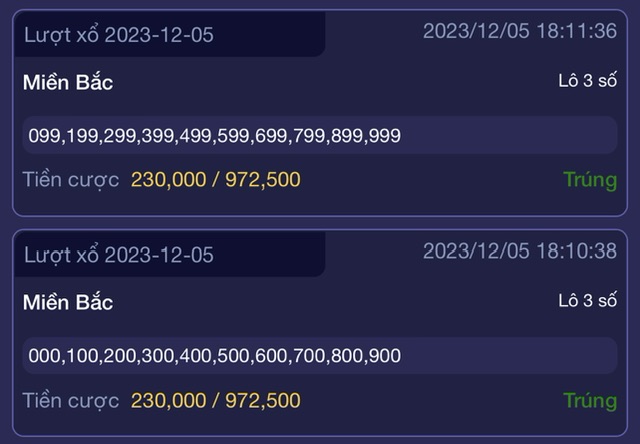Open the second bet card dated 18:10:38
The width and height of the screenshot is (640, 444).
click(x=320, y=333)
